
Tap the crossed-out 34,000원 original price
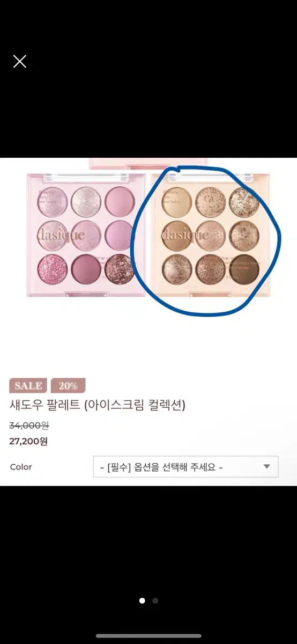pyautogui.click(x=29, y=426)
